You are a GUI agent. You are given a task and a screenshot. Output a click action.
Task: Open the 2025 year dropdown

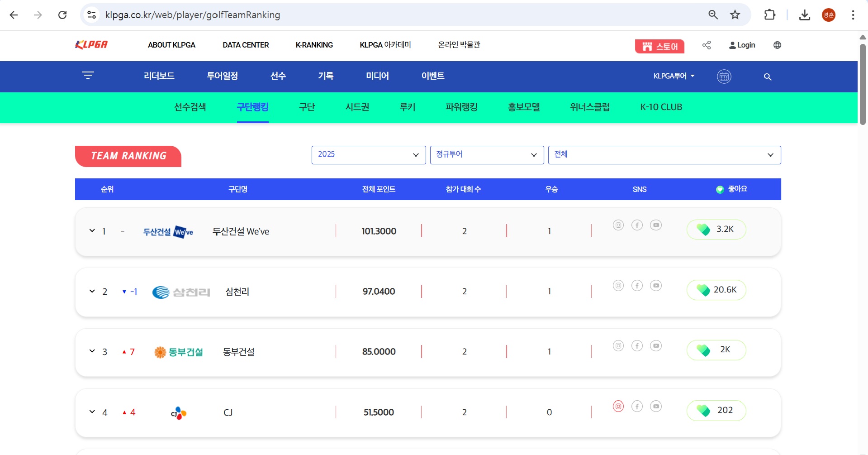point(368,155)
